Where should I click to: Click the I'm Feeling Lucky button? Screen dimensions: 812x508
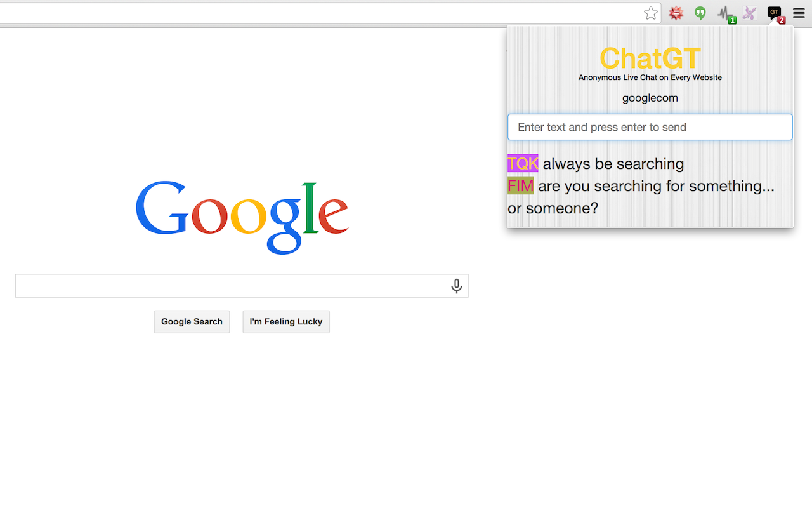[x=286, y=322]
